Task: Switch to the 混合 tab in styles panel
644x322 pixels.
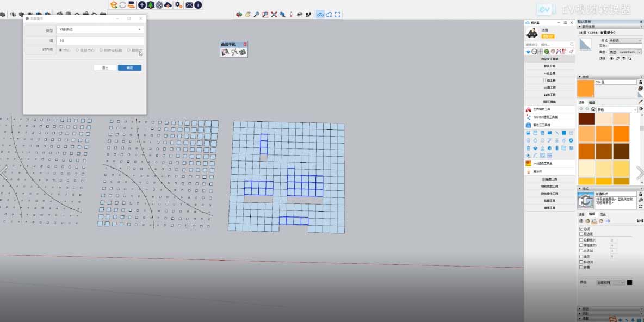Action: point(603,214)
